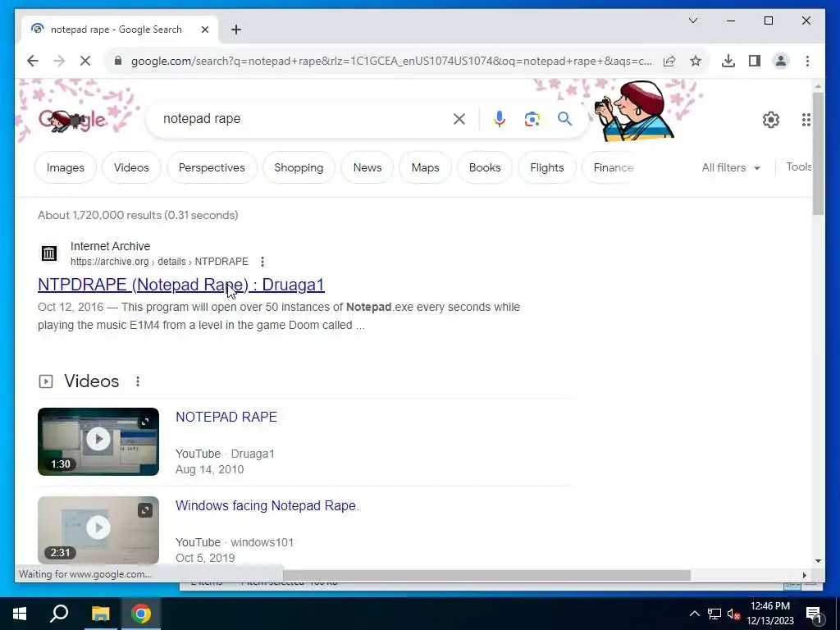Open Windows taskbar search
Image resolution: width=840 pixels, height=630 pixels.
pos(59,614)
